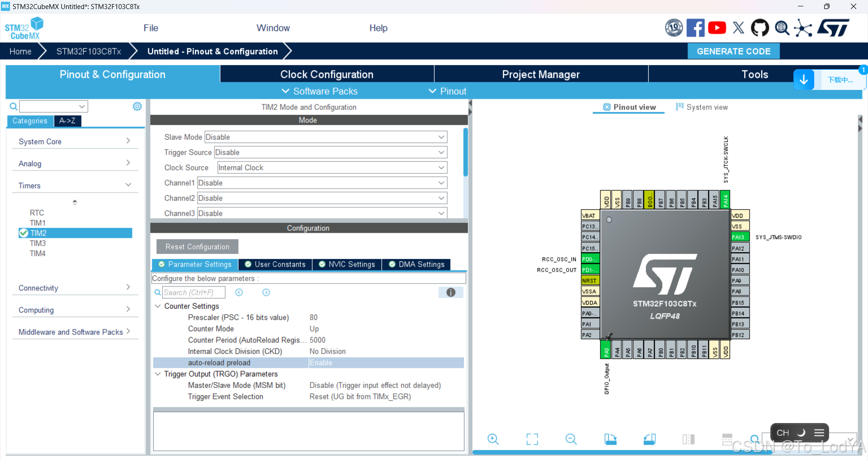Viewport: 868px width, 461px height.
Task: Collapse the Timers category
Action: coord(75,185)
